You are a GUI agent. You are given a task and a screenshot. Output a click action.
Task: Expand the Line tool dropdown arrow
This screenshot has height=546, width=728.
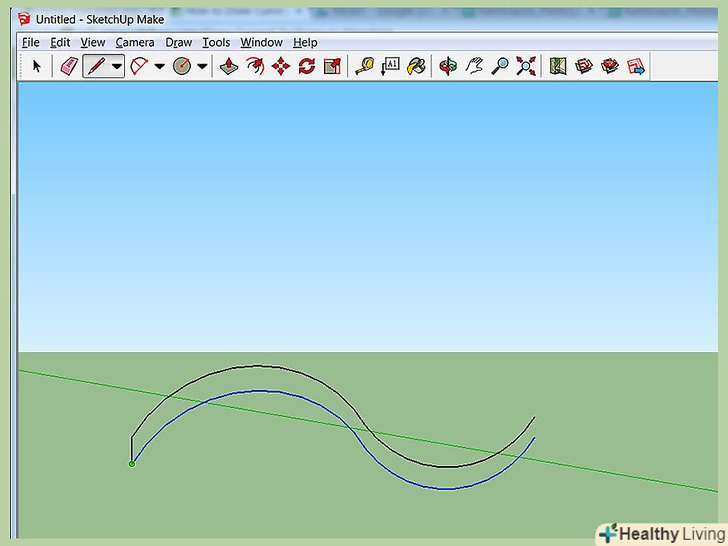click(x=117, y=66)
